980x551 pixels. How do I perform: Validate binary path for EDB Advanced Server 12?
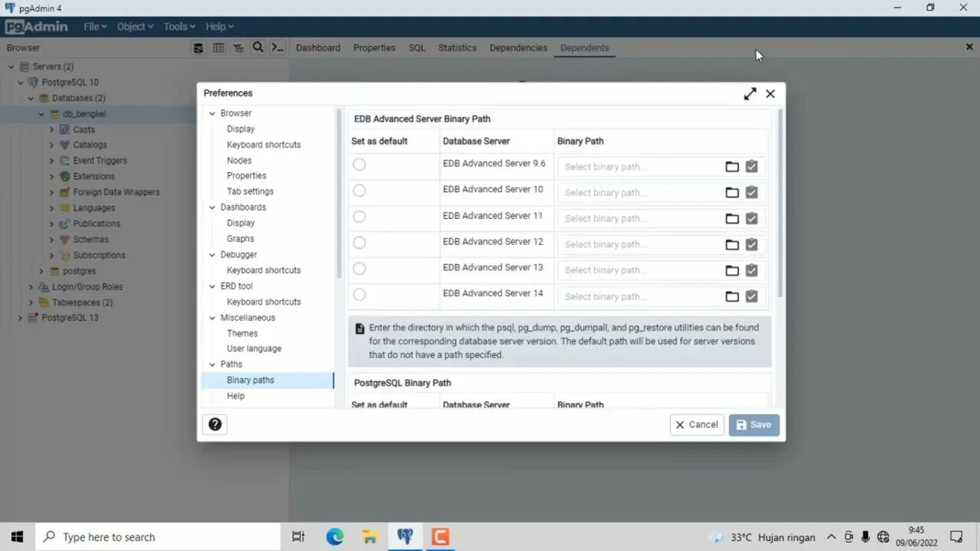coord(752,244)
